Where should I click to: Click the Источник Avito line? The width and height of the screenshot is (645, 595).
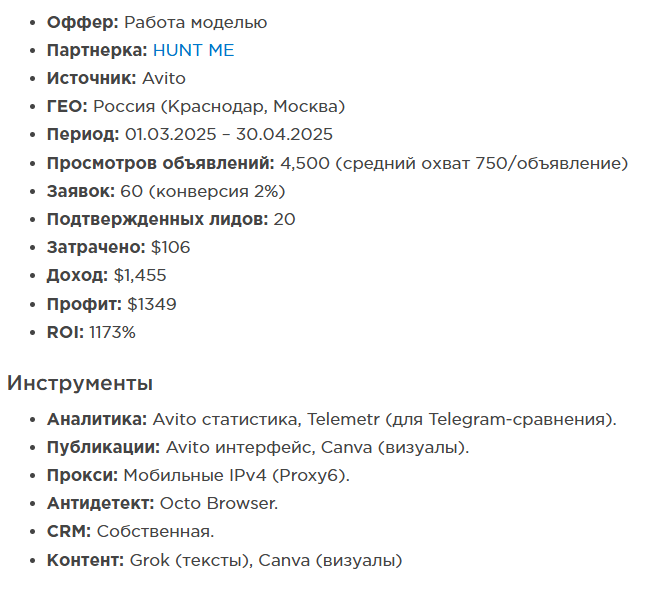(x=116, y=78)
